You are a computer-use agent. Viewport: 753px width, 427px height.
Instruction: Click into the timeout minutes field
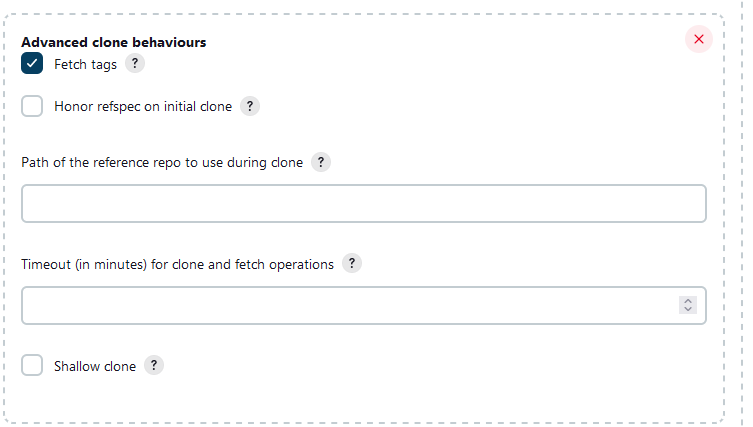(340, 305)
